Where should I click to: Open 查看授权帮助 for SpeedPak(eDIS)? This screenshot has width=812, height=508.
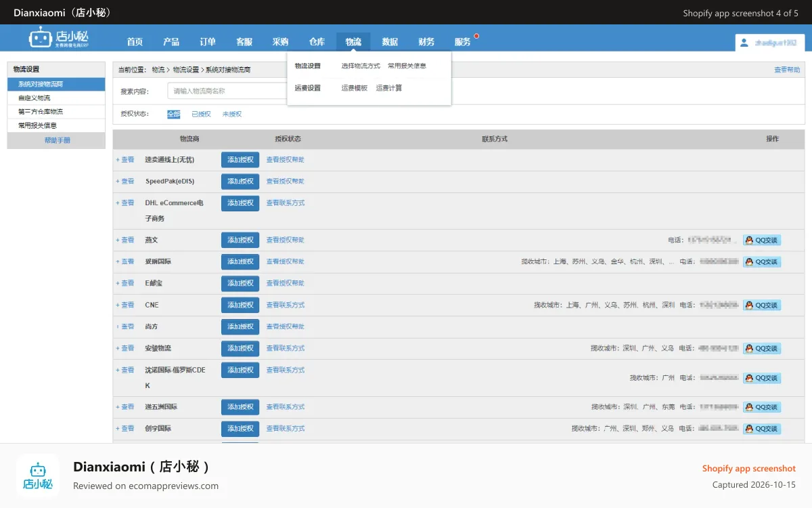point(285,182)
